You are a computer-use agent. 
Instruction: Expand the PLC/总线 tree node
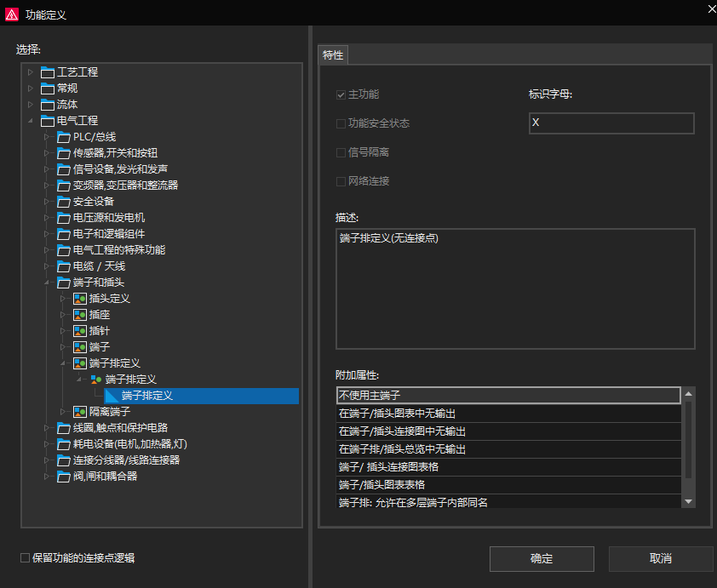(47, 137)
